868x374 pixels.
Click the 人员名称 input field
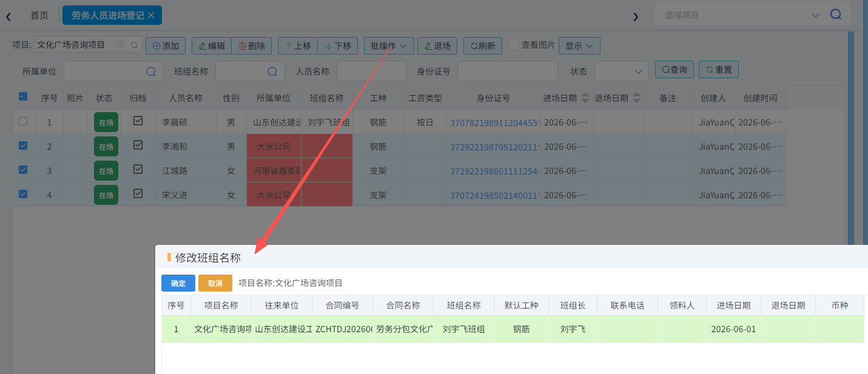371,71
